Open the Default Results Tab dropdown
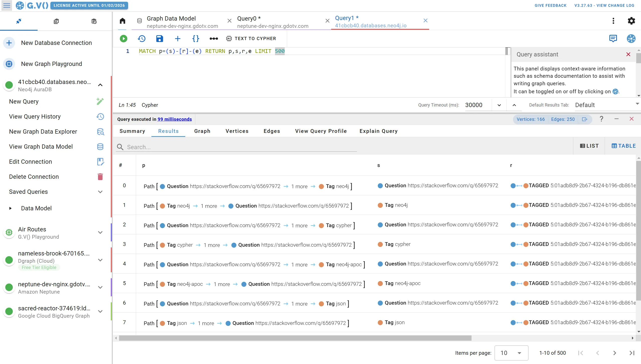Image resolution: width=641 pixels, height=364 pixels. pos(607,105)
